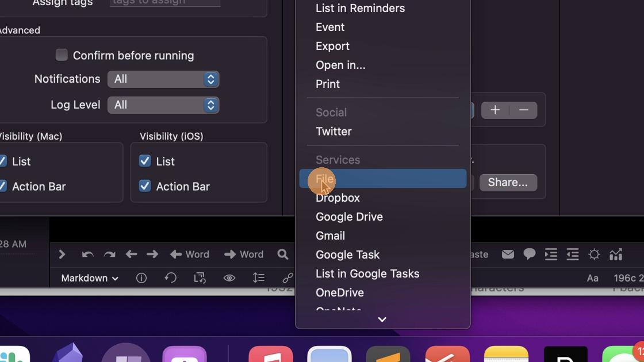The image size is (644, 362).
Task: Select Google Drive from the menu
Action: 383,217
